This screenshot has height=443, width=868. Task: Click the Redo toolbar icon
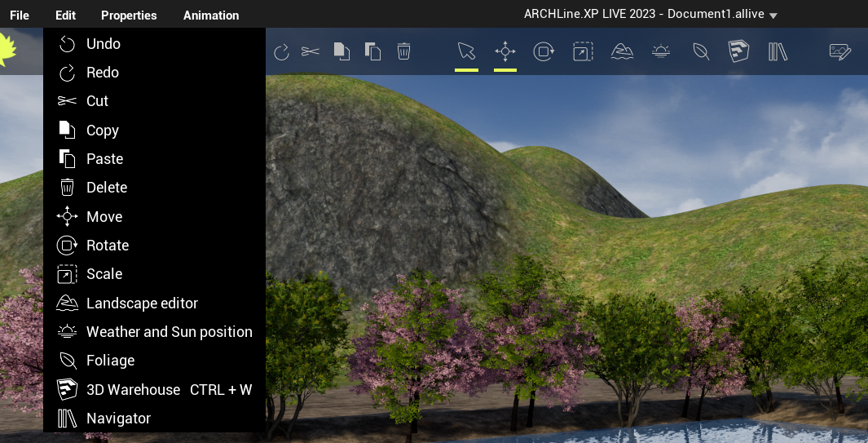click(x=282, y=52)
